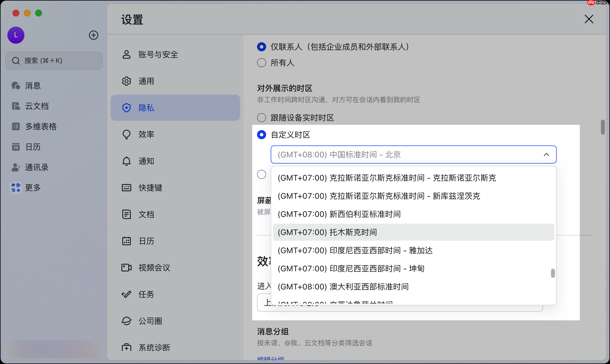
Task: Click 按未读、@我、云文档等分类筛选会话 description
Action: [315, 343]
